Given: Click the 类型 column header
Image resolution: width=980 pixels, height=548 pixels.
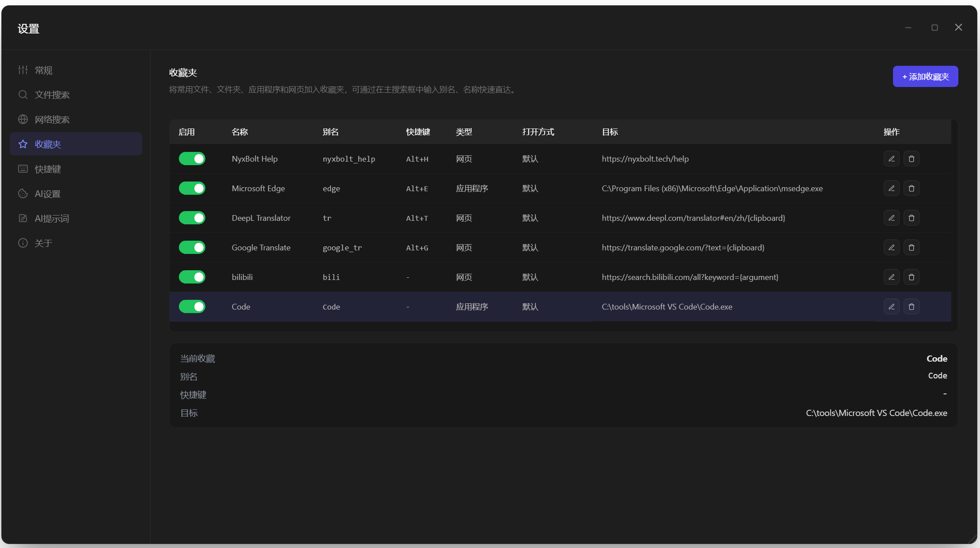Looking at the screenshot, I should click(464, 132).
